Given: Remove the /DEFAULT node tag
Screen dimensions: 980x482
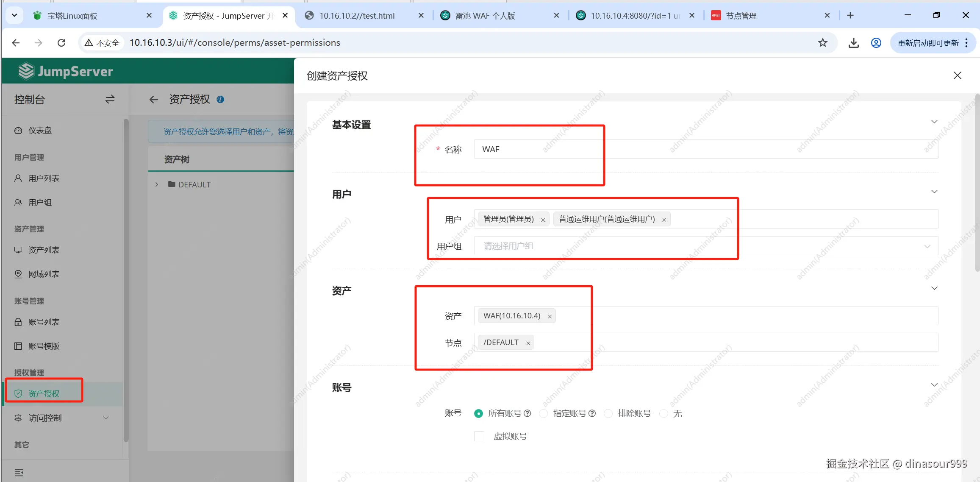Looking at the screenshot, I should click(x=528, y=343).
